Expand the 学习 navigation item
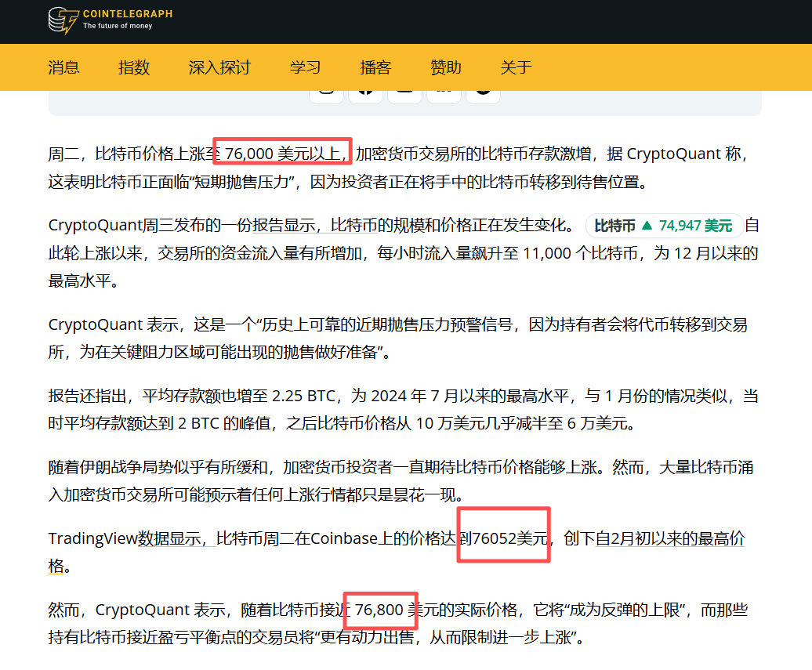Screen dimensions: 812x670 305,67
